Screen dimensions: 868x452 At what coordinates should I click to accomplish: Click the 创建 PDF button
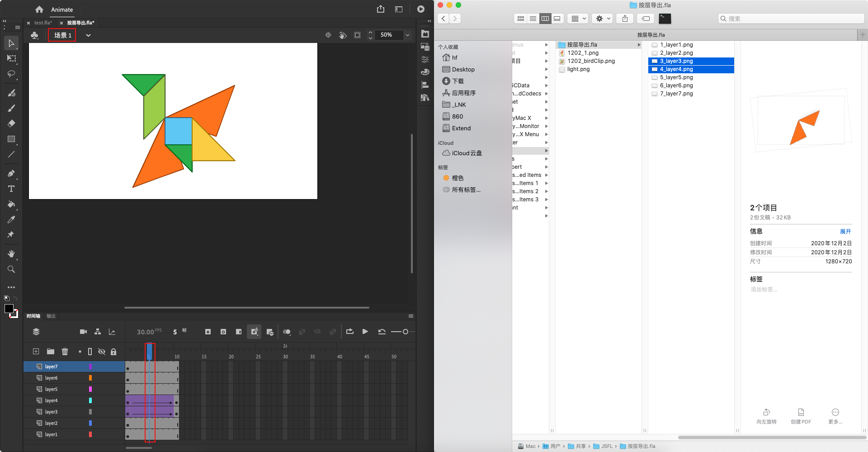(801, 416)
